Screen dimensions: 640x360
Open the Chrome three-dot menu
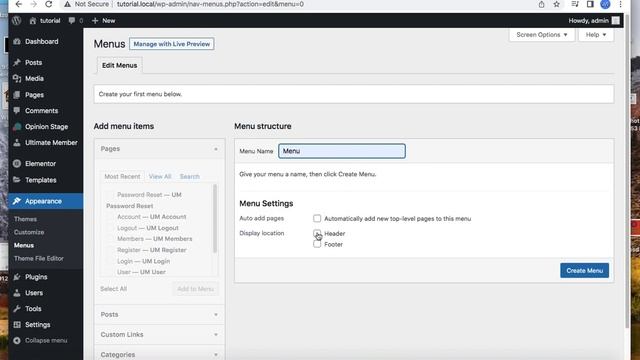(x=620, y=4)
